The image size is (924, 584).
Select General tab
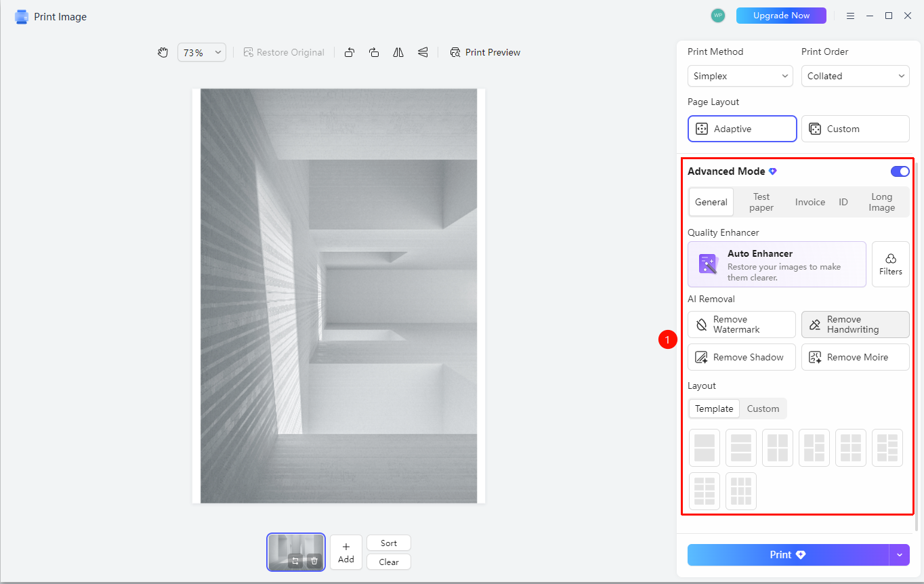[x=711, y=202]
